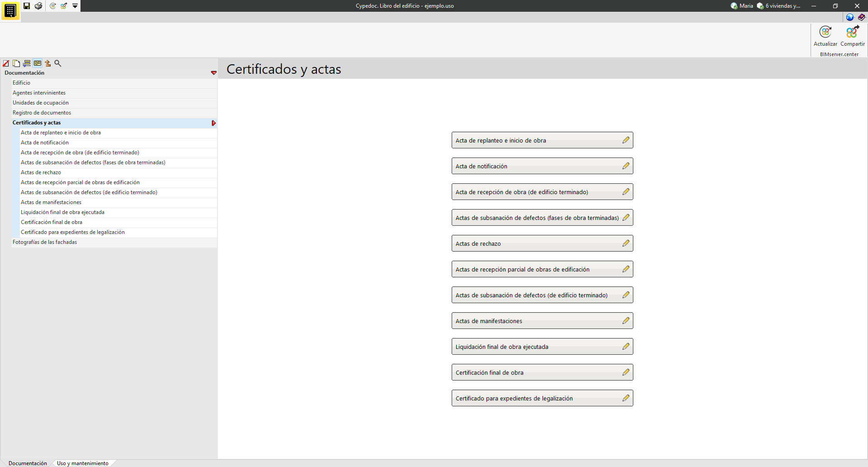Click pencil icon on Acta de replanteo button
This screenshot has width=868, height=467.
(x=626, y=140)
